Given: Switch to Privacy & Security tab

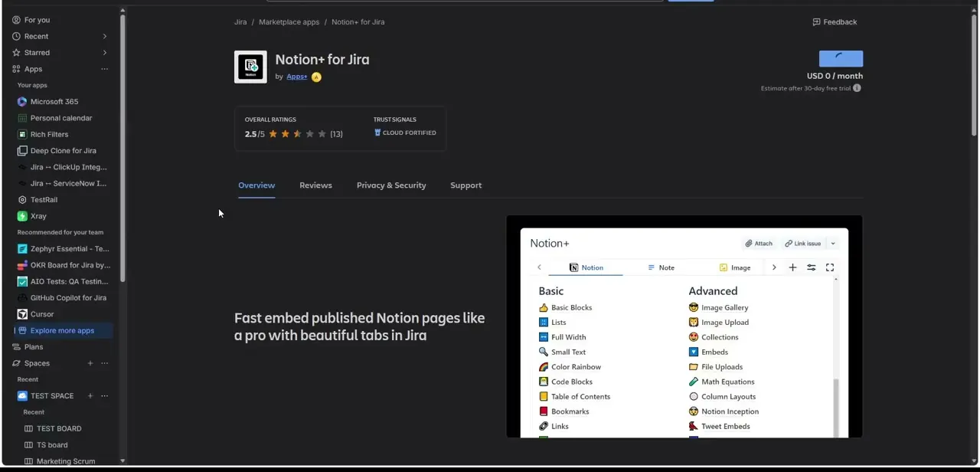Looking at the screenshot, I should coord(391,185).
